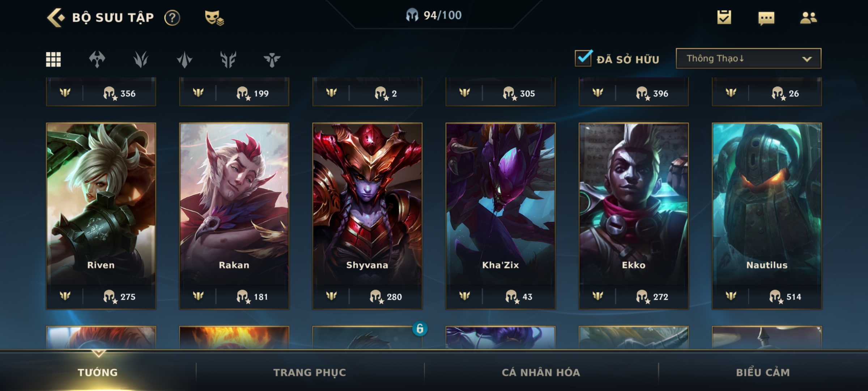Open the chat messages icon
This screenshot has height=391, width=868.
coord(766,18)
